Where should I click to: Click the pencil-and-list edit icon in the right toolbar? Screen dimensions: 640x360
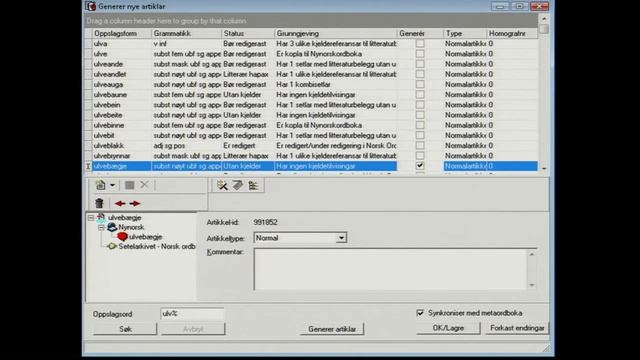point(222,185)
